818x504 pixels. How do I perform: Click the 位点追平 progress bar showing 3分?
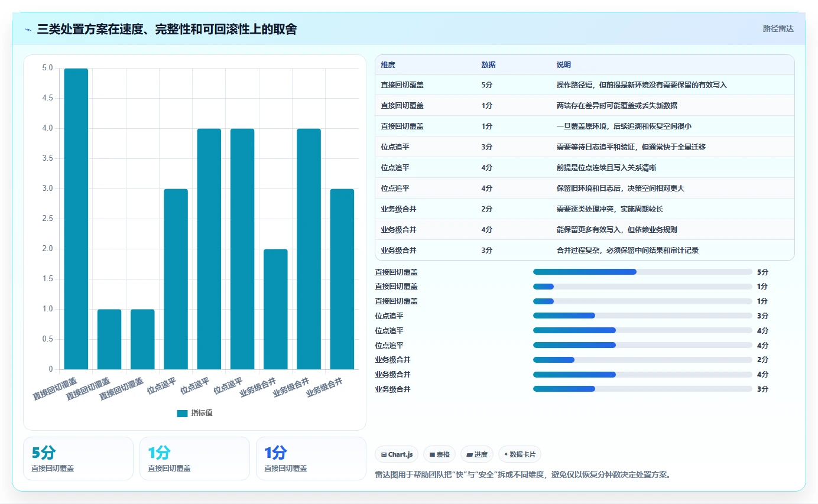click(642, 316)
